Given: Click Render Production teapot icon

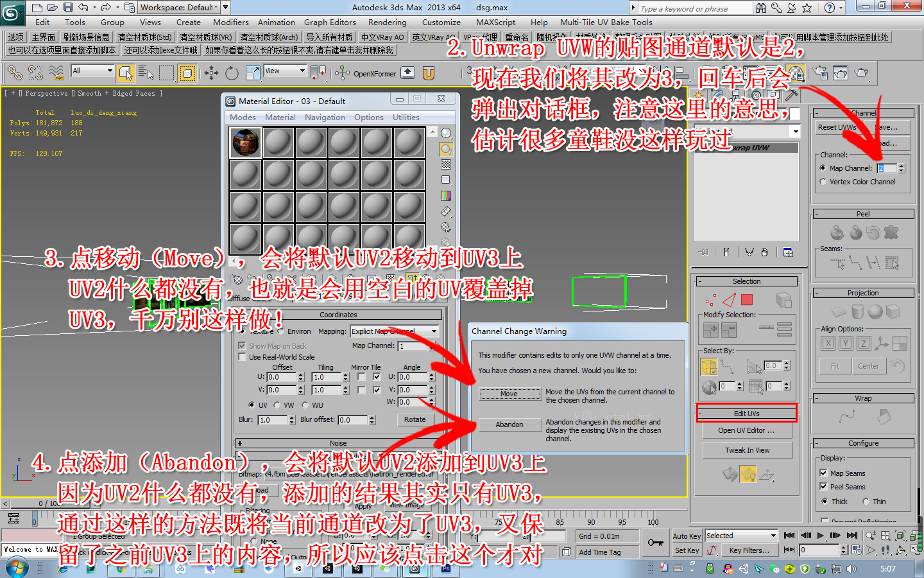Looking at the screenshot, I should 862,73.
